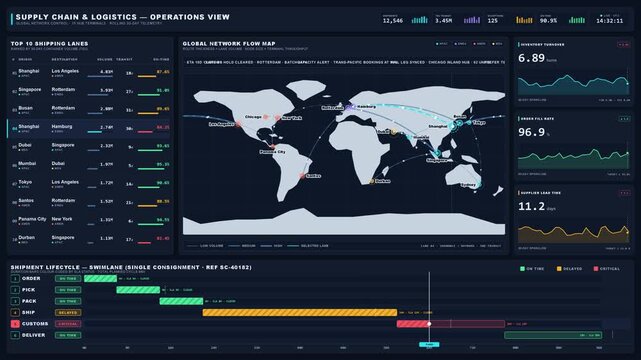Viewport: 641px width, 360px height.
Task: Toggle the AMER region legend on the map
Action: pos(479,44)
